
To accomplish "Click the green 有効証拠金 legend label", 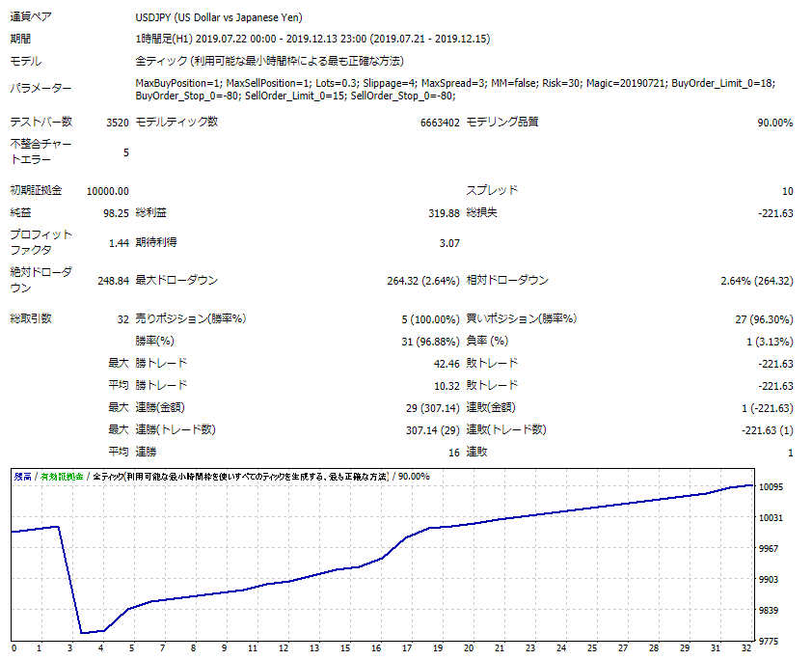I will coord(62,477).
